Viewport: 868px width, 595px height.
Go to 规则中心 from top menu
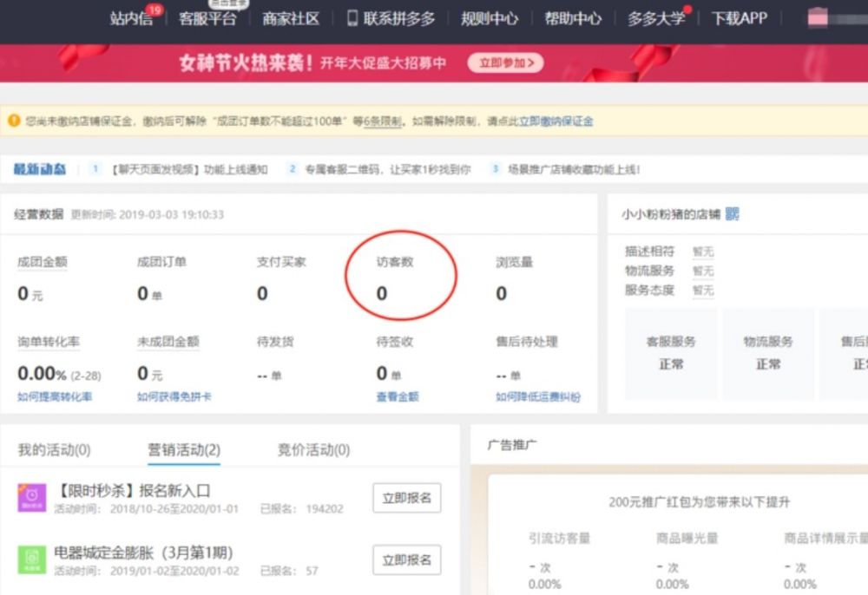pyautogui.click(x=490, y=18)
